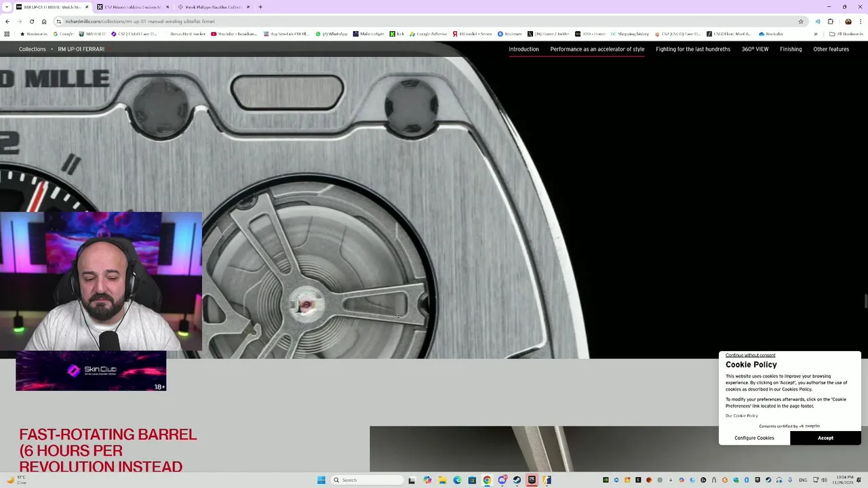The image size is (868, 488).
Task: Click the taskbar Search box
Action: 366,480
